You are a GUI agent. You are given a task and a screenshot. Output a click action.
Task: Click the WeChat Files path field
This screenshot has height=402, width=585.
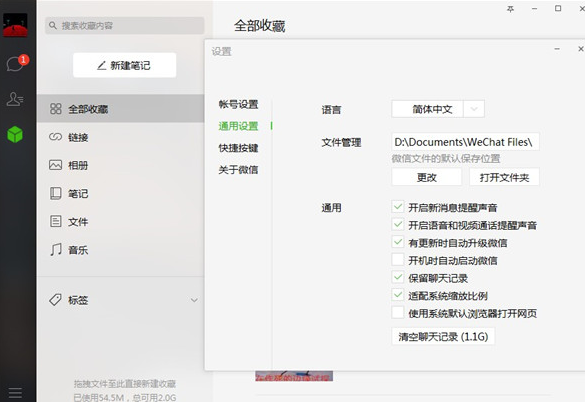(x=465, y=142)
